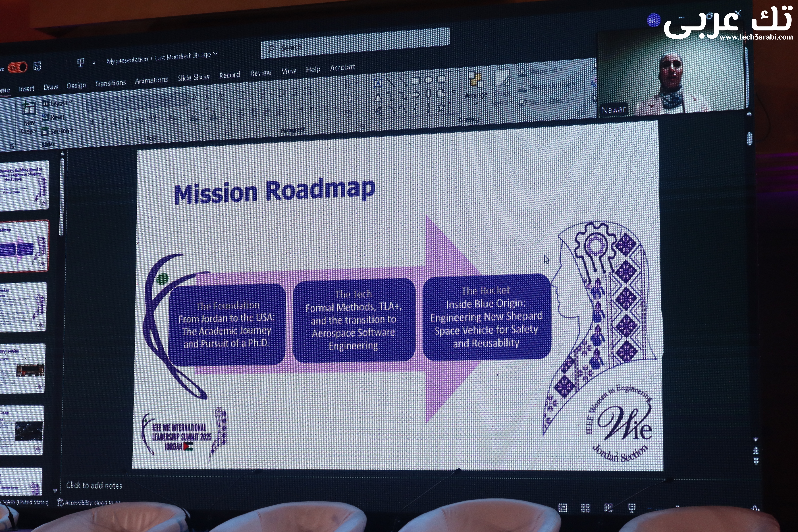Click the save icon next to AutoSave
Viewport: 798px width, 532px height.
[x=37, y=66]
